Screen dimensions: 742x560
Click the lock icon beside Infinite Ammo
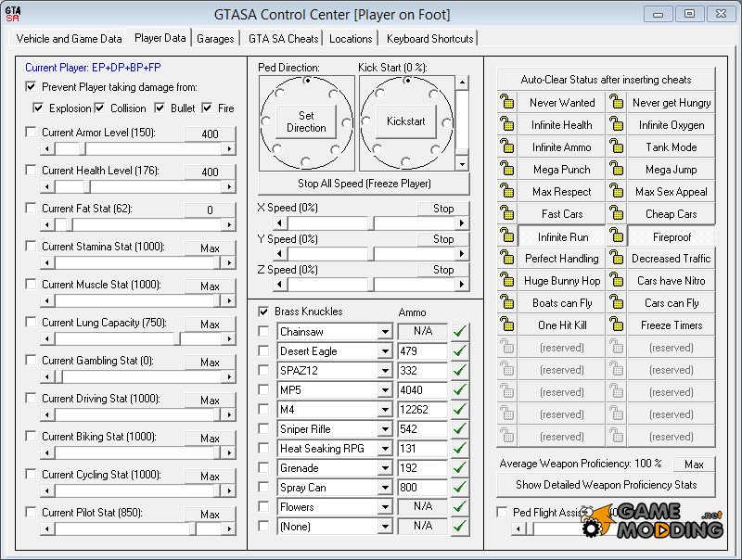point(506,146)
